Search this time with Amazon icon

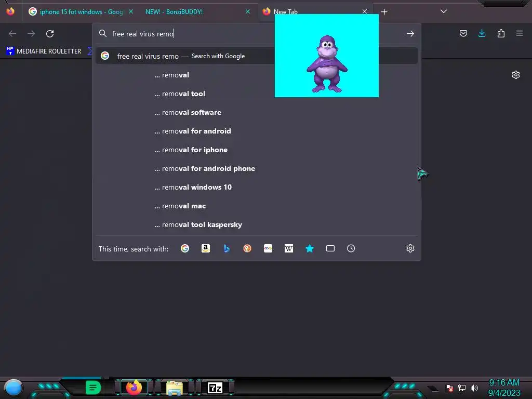[x=206, y=248]
